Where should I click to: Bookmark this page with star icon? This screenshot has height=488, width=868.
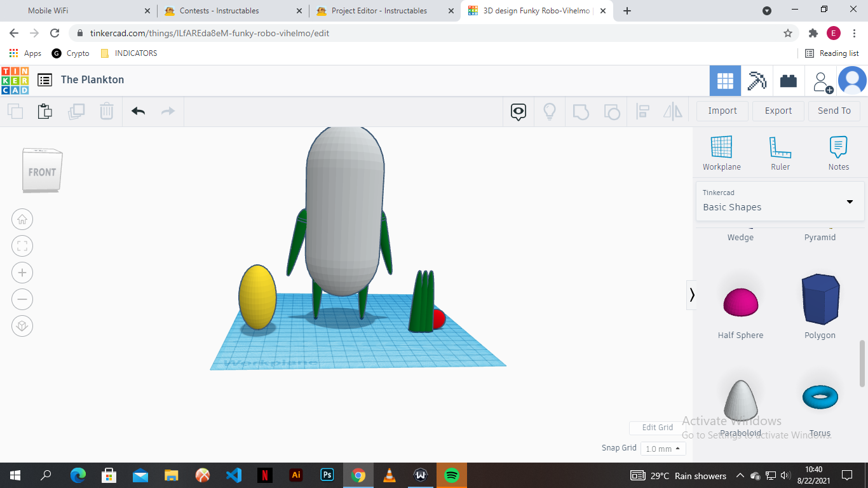(788, 33)
